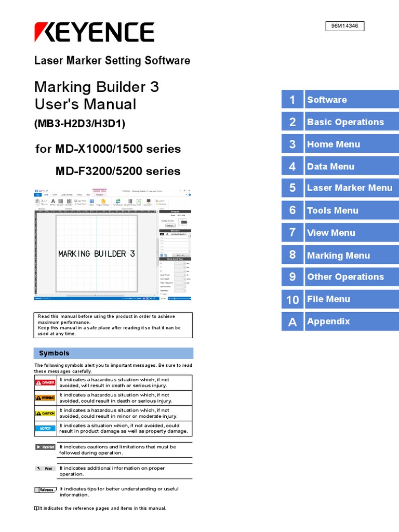Click the Symbols section heading
This screenshot has width=399, height=532.
point(113,353)
